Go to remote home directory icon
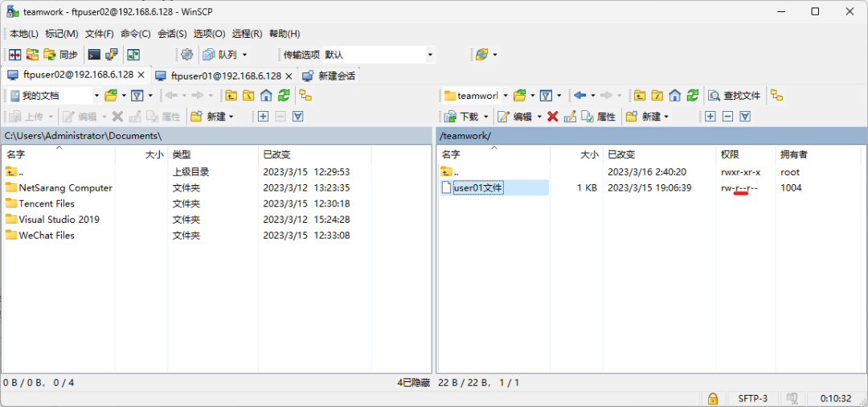 point(675,96)
